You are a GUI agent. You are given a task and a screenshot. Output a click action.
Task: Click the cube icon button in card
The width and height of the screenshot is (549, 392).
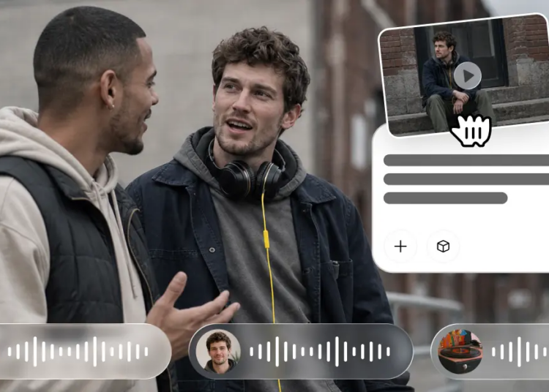click(444, 246)
